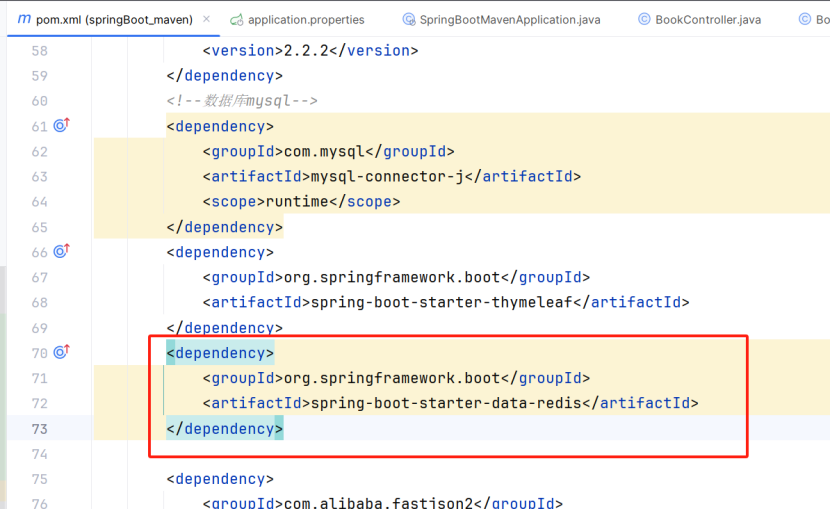
Task: Click the com.mysql groupId value
Action: (x=324, y=151)
